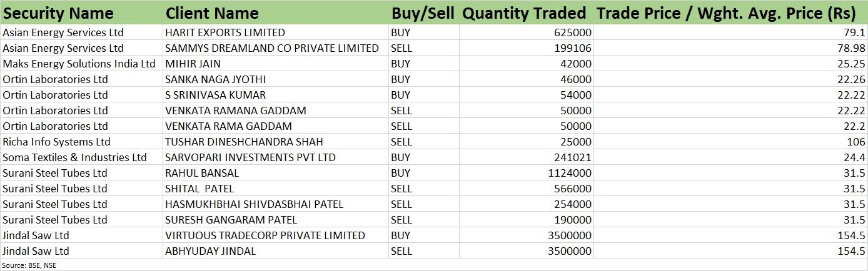Viewport: 868px width, 271px height.
Task: Click the HARIT EXPORTS LIMITED cell
Action: click(275, 32)
